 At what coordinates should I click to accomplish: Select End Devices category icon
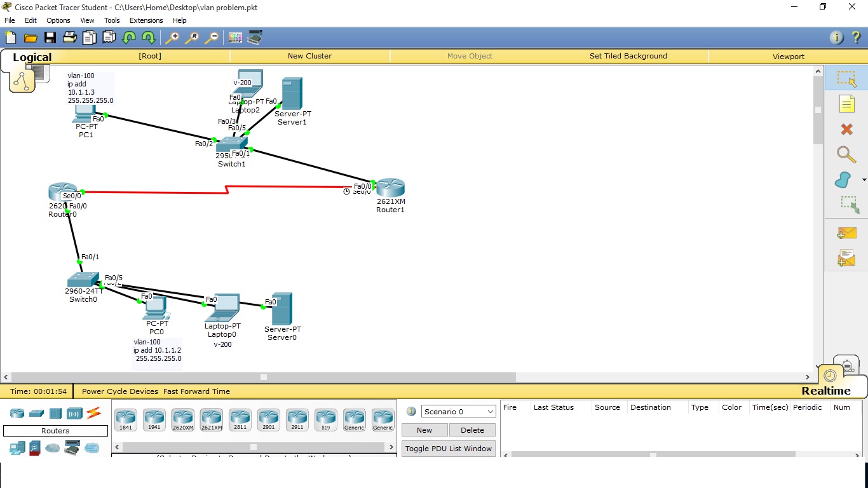pyautogui.click(x=17, y=448)
